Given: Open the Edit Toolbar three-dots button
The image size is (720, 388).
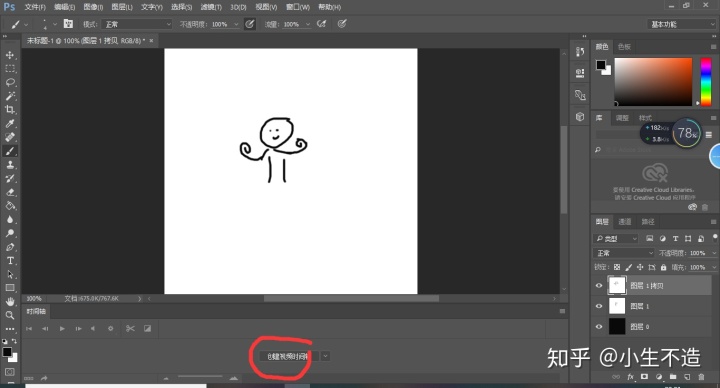Looking at the screenshot, I should (10, 329).
